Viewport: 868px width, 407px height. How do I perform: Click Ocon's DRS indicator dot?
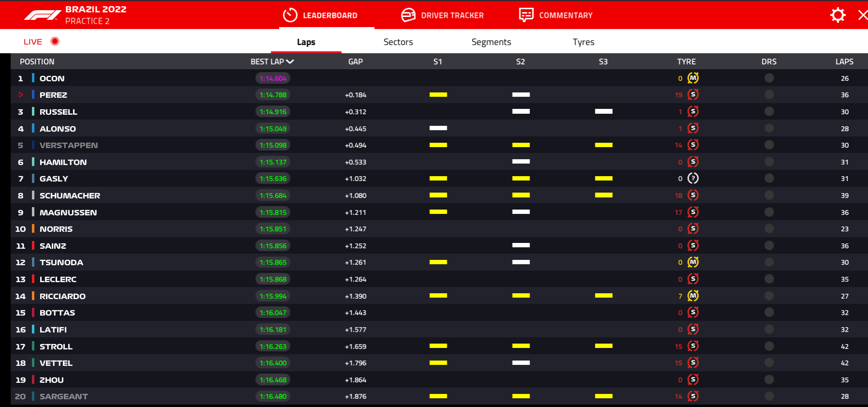[769, 78]
